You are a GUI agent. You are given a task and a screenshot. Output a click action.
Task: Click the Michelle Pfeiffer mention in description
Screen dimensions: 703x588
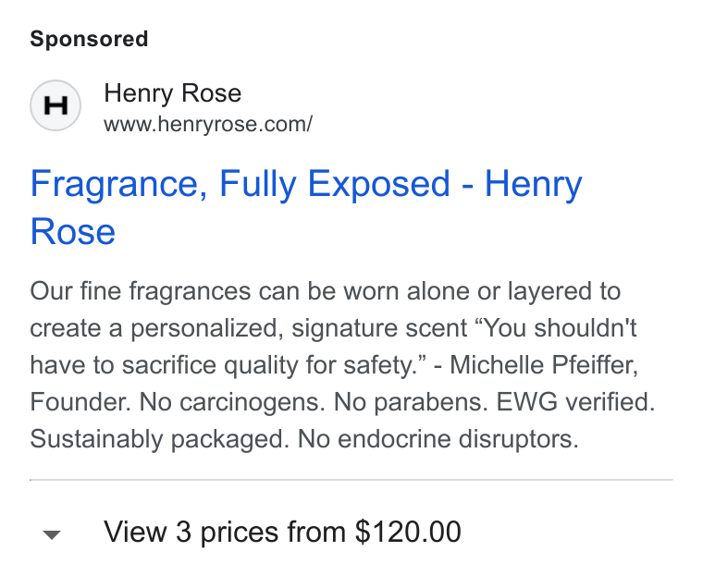[544, 365]
